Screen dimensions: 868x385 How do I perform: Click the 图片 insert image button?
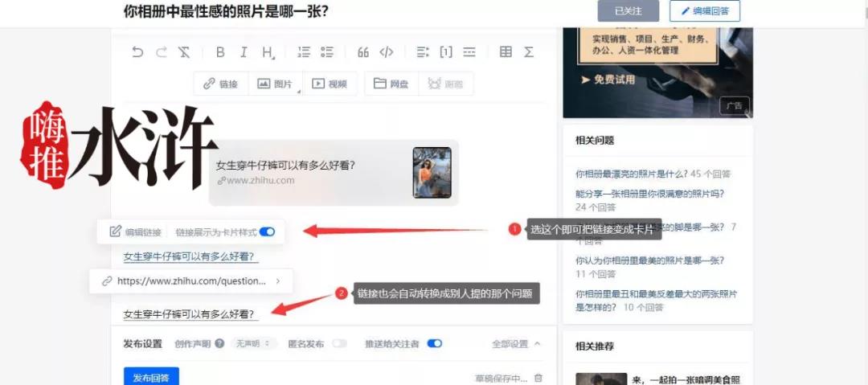tap(275, 84)
